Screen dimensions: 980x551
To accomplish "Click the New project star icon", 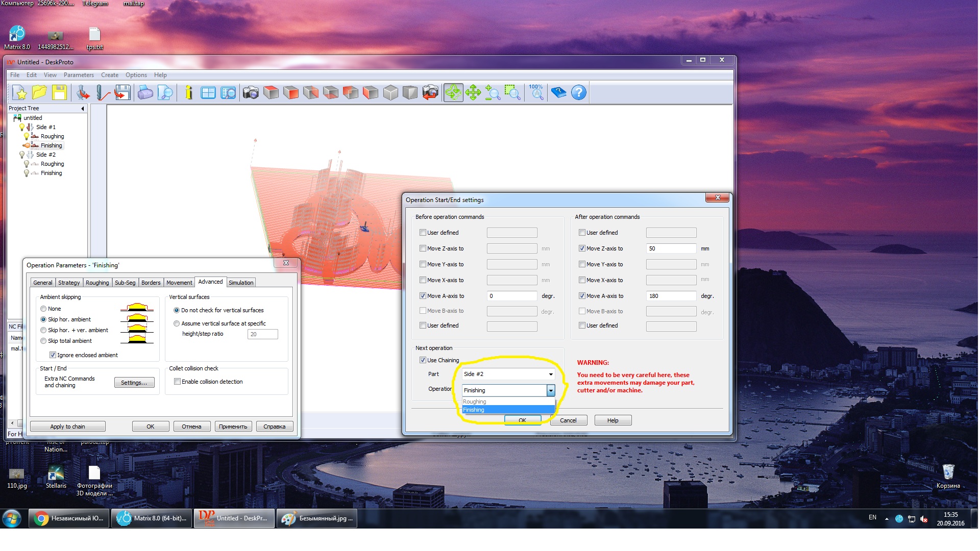I will (20, 93).
